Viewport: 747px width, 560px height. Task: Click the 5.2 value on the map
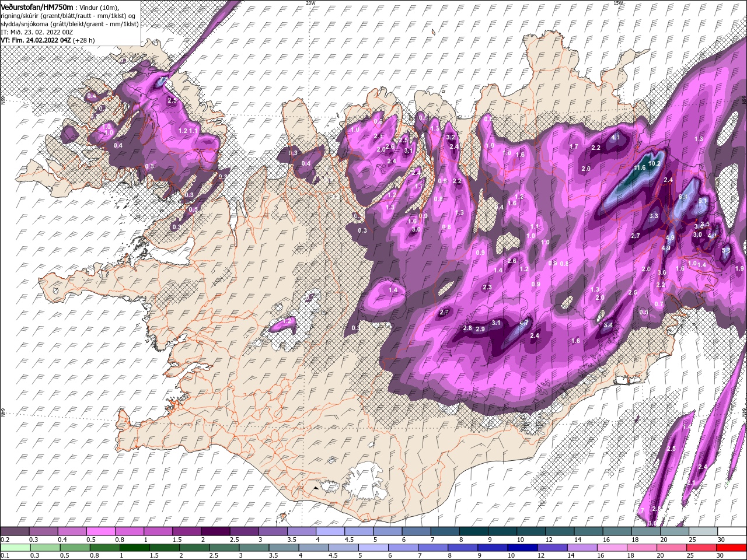click(725, 250)
